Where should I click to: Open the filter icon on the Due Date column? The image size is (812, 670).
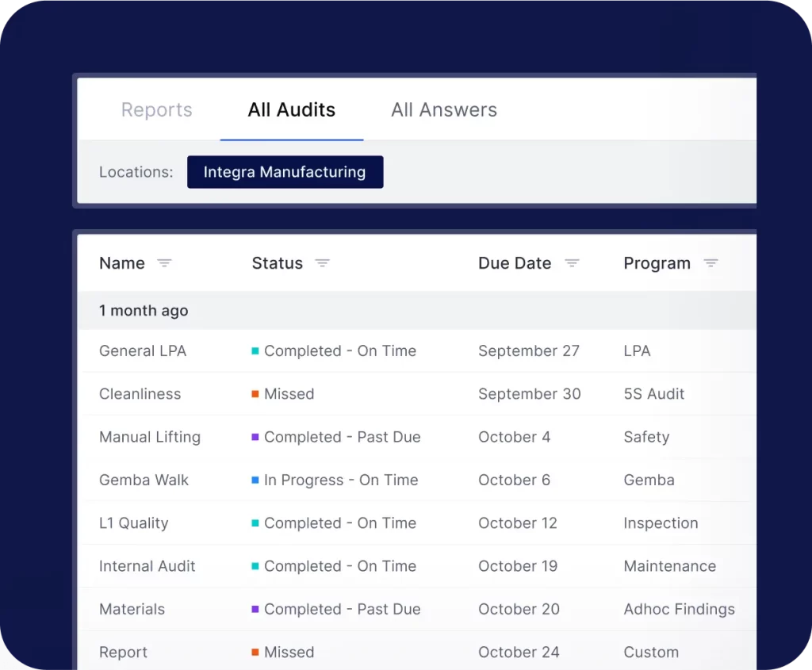point(573,262)
